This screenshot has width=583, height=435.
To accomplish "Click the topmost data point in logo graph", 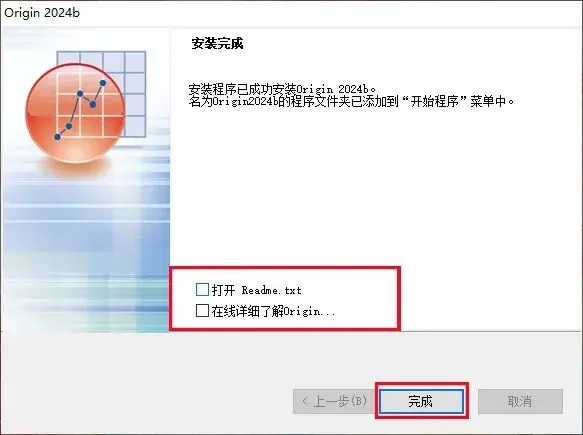I will [x=103, y=83].
